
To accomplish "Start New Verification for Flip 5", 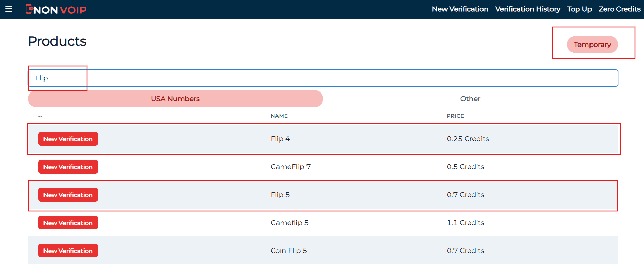I will [x=68, y=195].
